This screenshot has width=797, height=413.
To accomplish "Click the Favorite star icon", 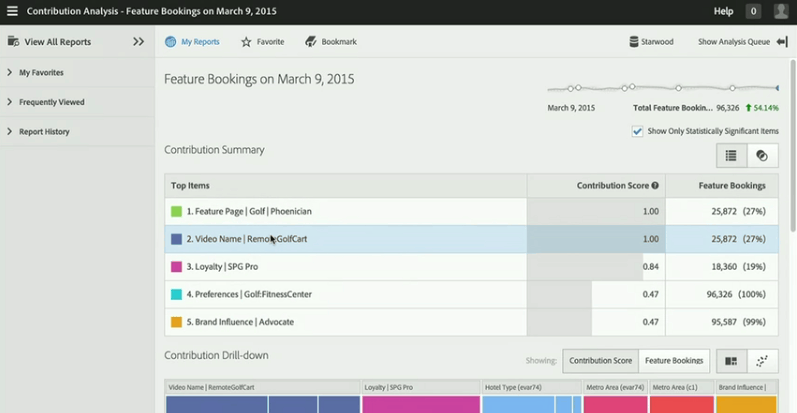I will click(x=246, y=42).
